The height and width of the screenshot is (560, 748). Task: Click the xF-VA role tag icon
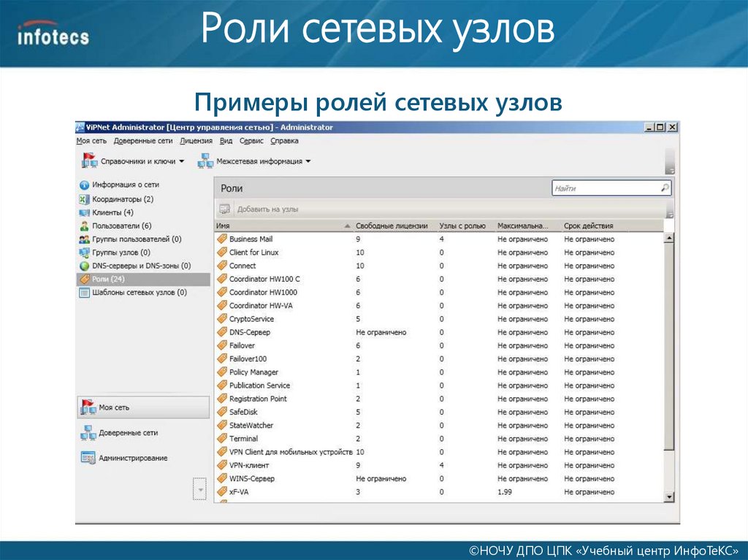222,491
